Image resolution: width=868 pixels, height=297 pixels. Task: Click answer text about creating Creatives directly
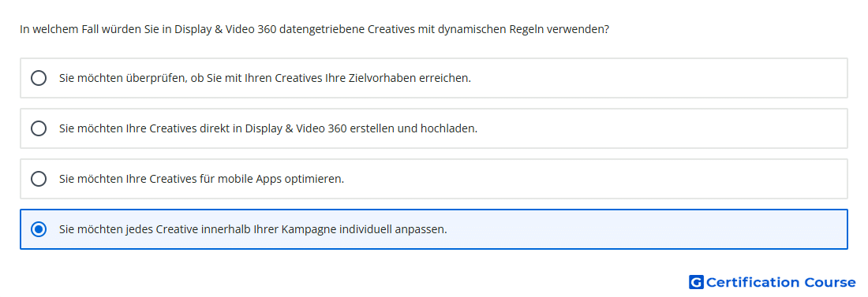[x=268, y=128]
